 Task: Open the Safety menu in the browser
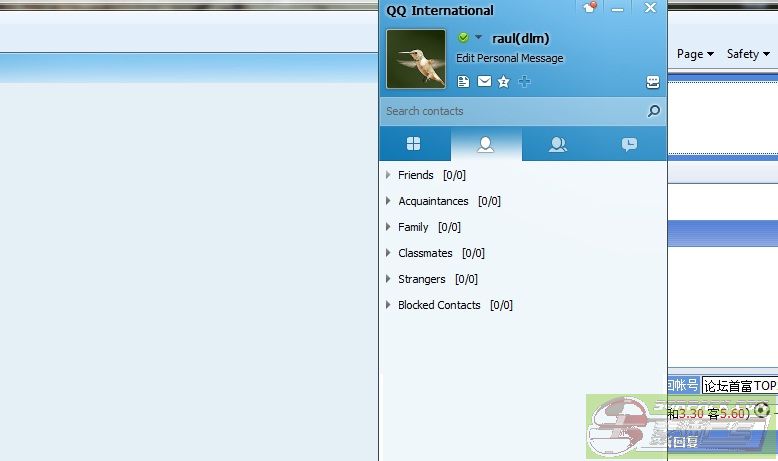point(748,54)
